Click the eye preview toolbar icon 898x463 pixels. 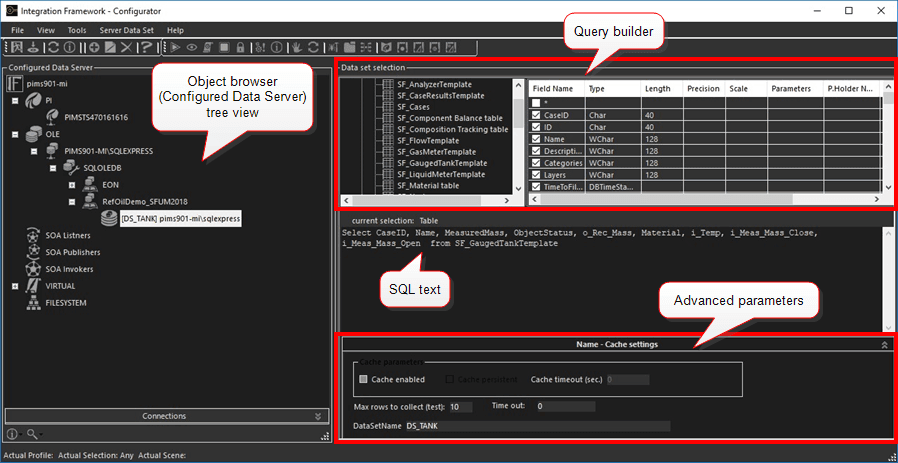coord(192,48)
